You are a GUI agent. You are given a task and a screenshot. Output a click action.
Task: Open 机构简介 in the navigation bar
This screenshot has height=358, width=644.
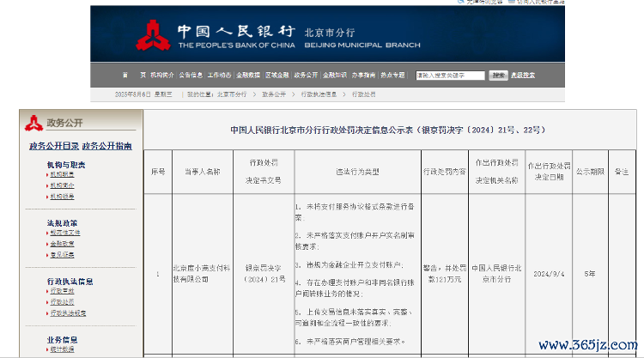click(x=161, y=75)
